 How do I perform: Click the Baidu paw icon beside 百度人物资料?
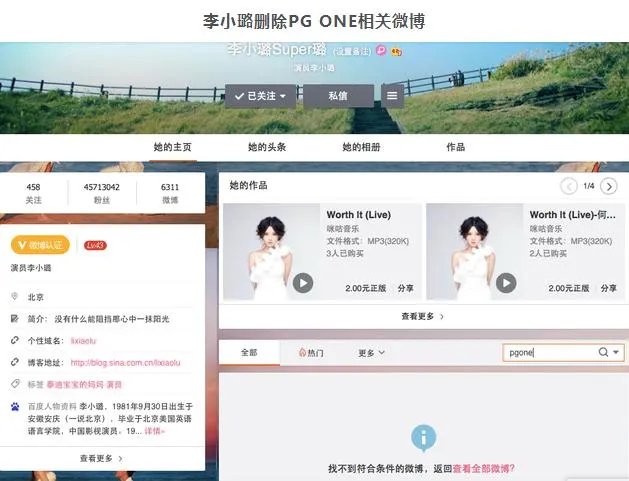[x=15, y=407]
